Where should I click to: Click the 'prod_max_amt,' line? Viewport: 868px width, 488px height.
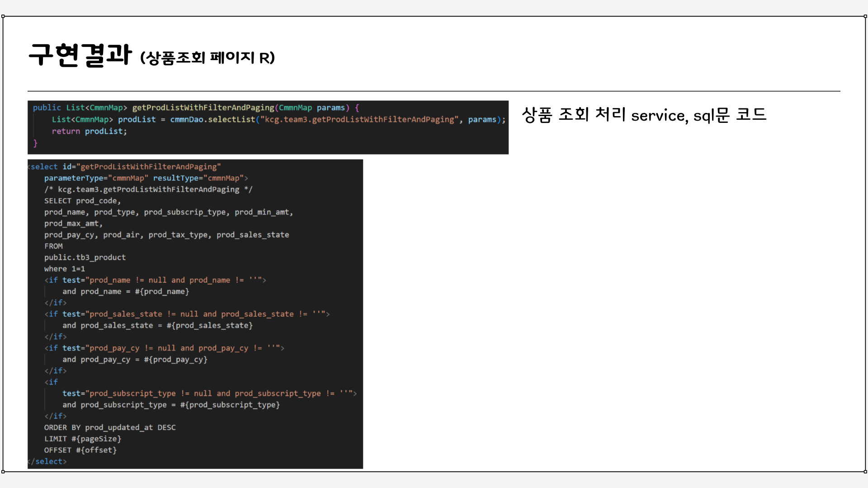click(73, 223)
